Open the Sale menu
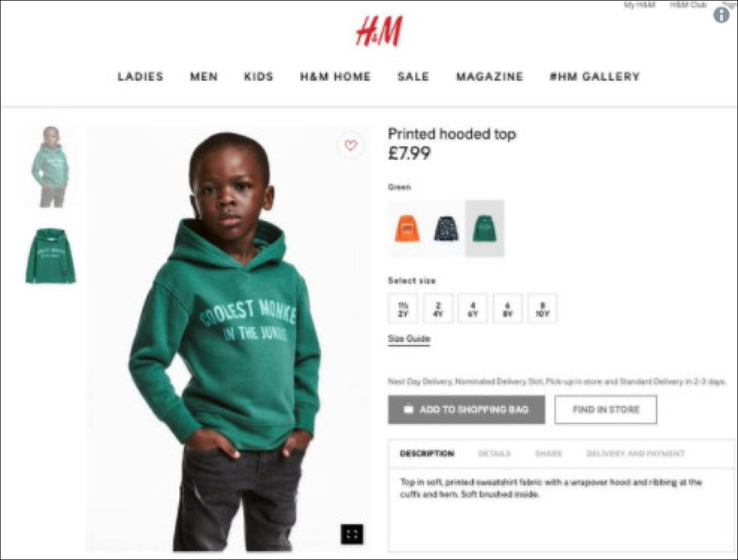 click(413, 77)
